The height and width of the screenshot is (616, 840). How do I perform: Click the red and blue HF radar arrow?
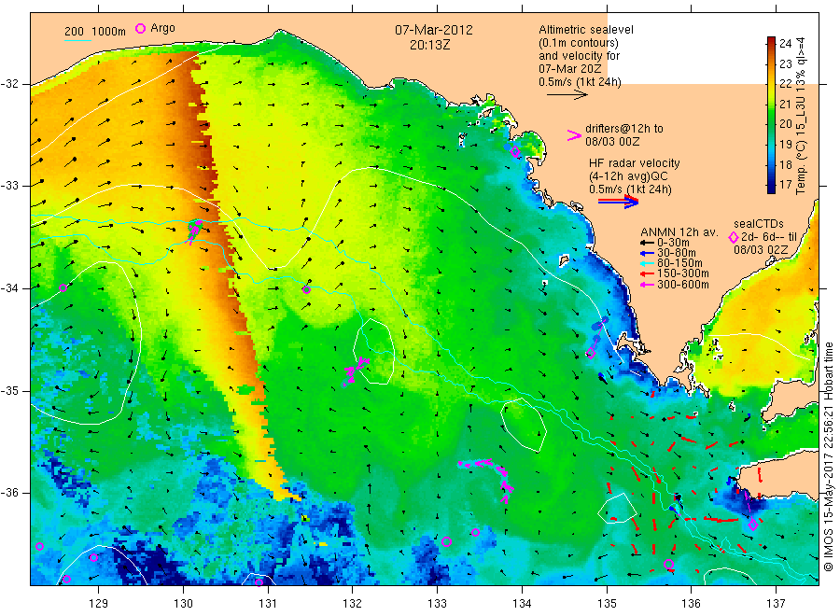[x=618, y=202]
